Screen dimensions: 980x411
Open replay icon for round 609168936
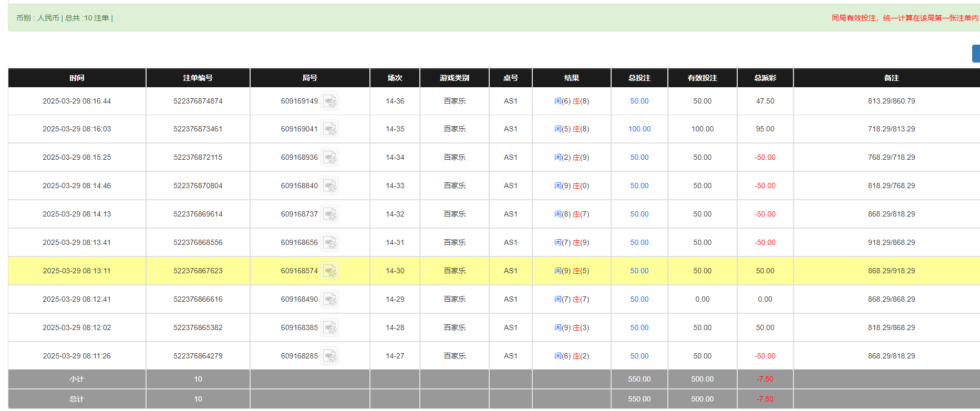(329, 158)
